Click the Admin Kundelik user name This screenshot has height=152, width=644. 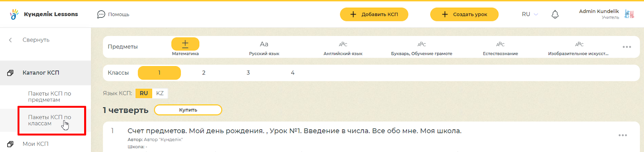pos(599,11)
